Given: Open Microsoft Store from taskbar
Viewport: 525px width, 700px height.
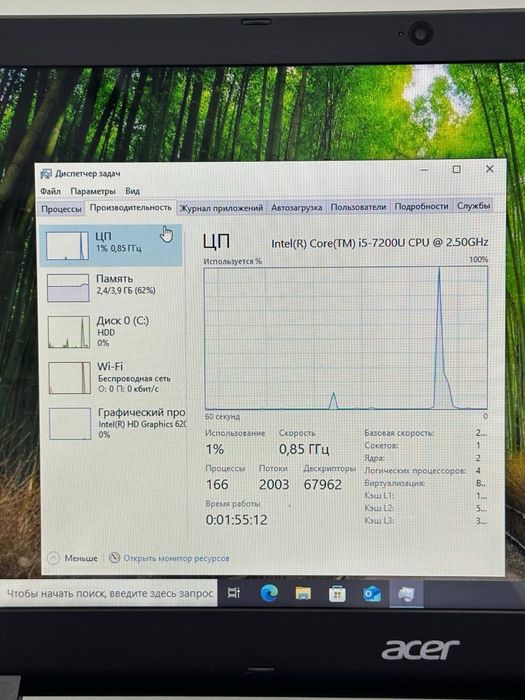Looking at the screenshot, I should point(338,594).
